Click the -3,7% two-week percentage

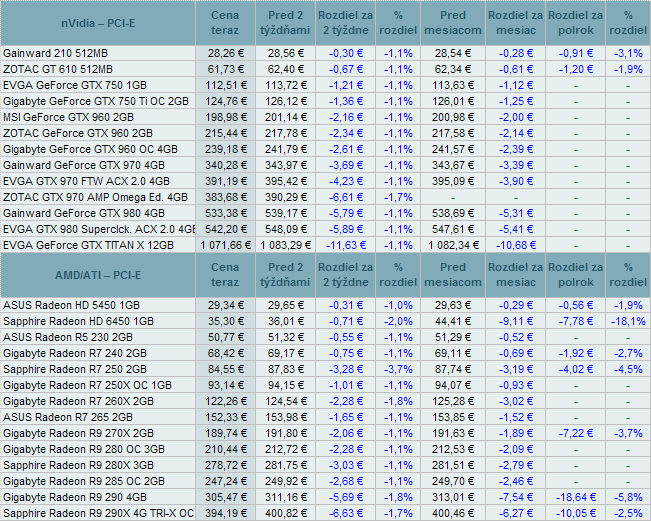coord(398,369)
